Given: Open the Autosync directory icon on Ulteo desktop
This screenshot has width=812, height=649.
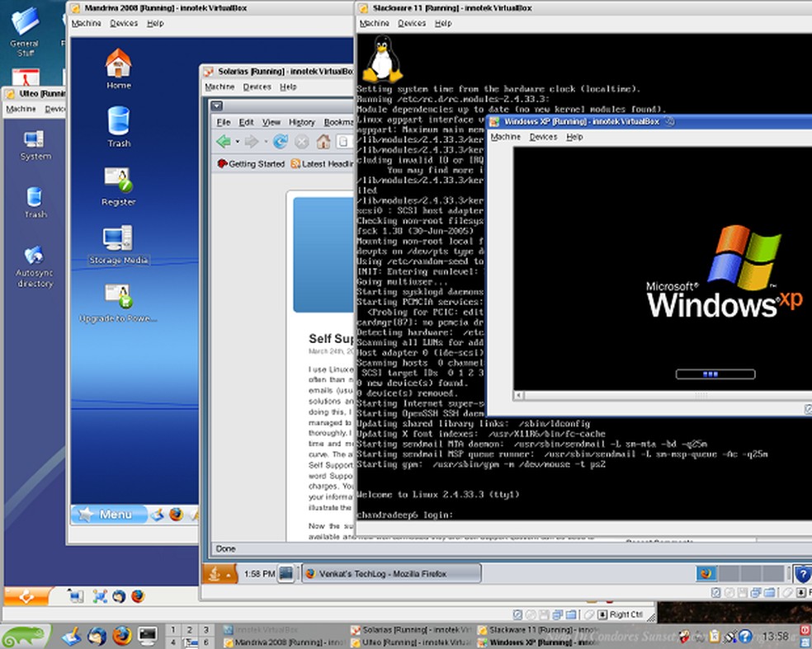Looking at the screenshot, I should coord(35,258).
